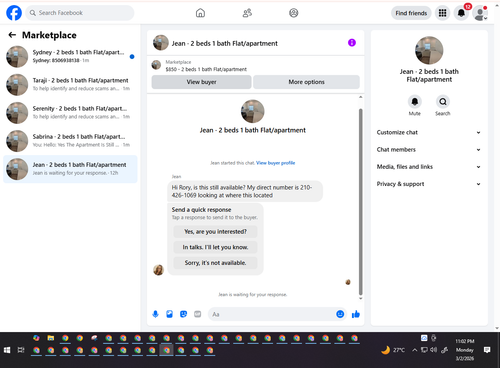The width and height of the screenshot is (500, 368).
Task: Open the Windows action center
Action: click(x=487, y=350)
